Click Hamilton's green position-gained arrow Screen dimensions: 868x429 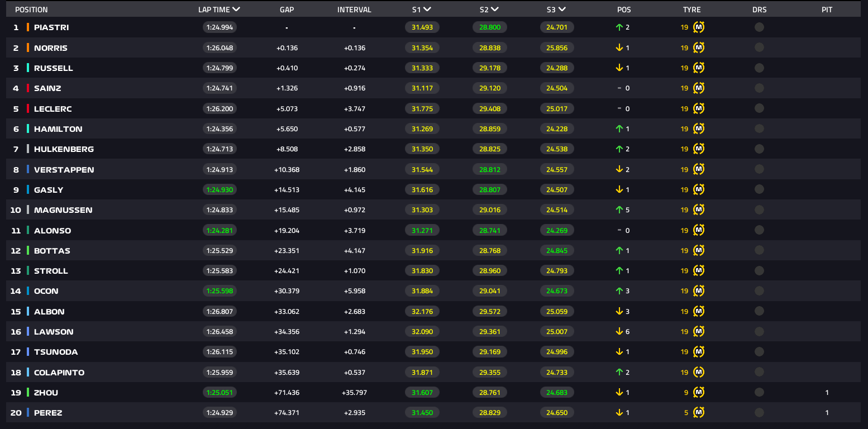(619, 129)
